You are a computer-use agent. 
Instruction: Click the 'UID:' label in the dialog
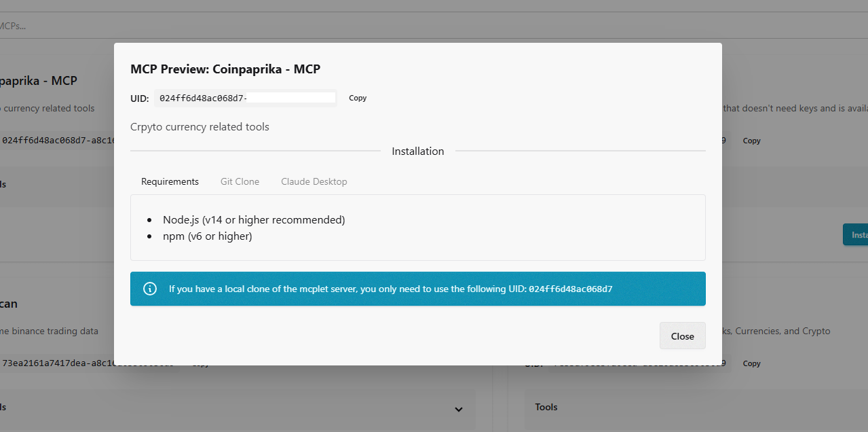[140, 98]
